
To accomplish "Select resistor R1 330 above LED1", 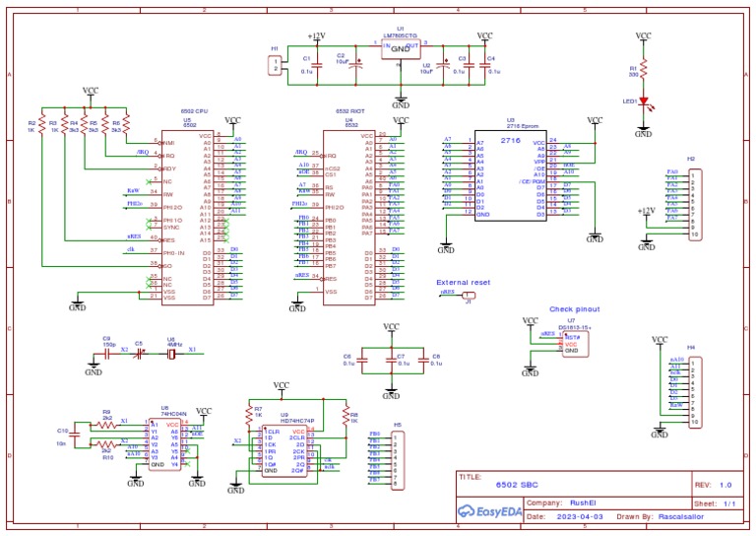I will pos(644,69).
